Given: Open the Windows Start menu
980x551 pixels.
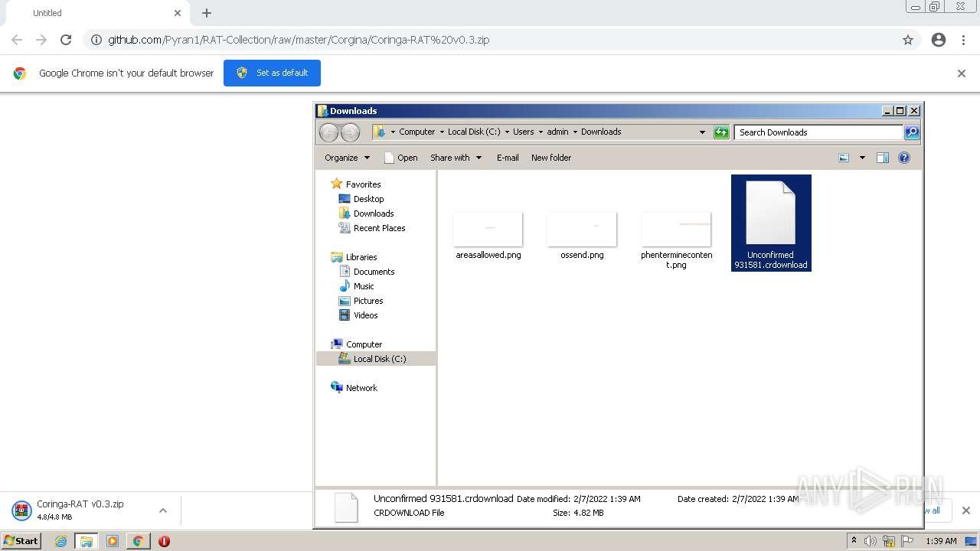Looking at the screenshot, I should coord(21,540).
